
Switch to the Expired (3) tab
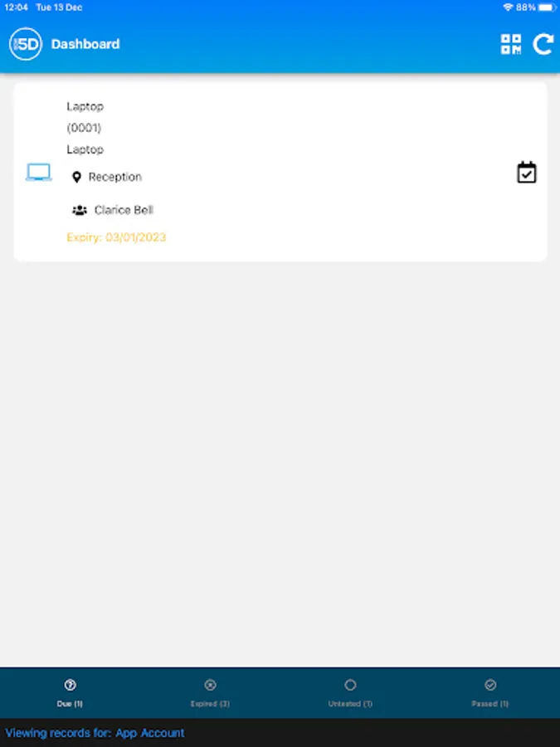pos(210,693)
